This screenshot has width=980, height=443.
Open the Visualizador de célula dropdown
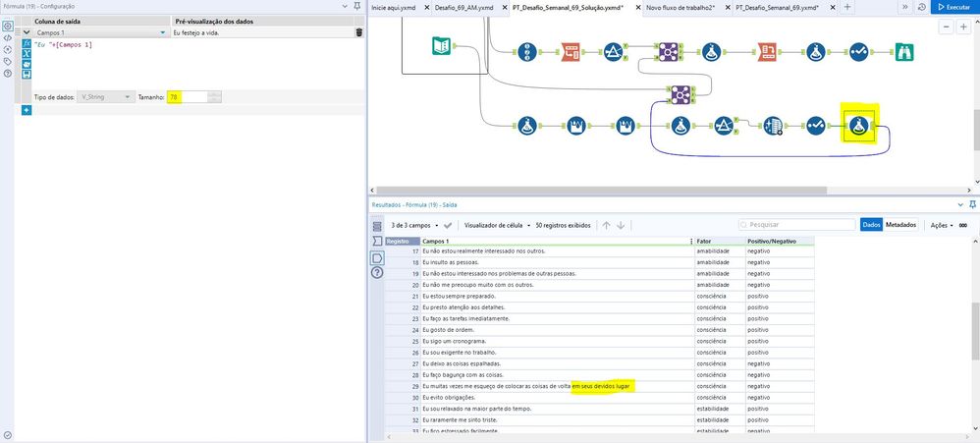click(x=498, y=225)
